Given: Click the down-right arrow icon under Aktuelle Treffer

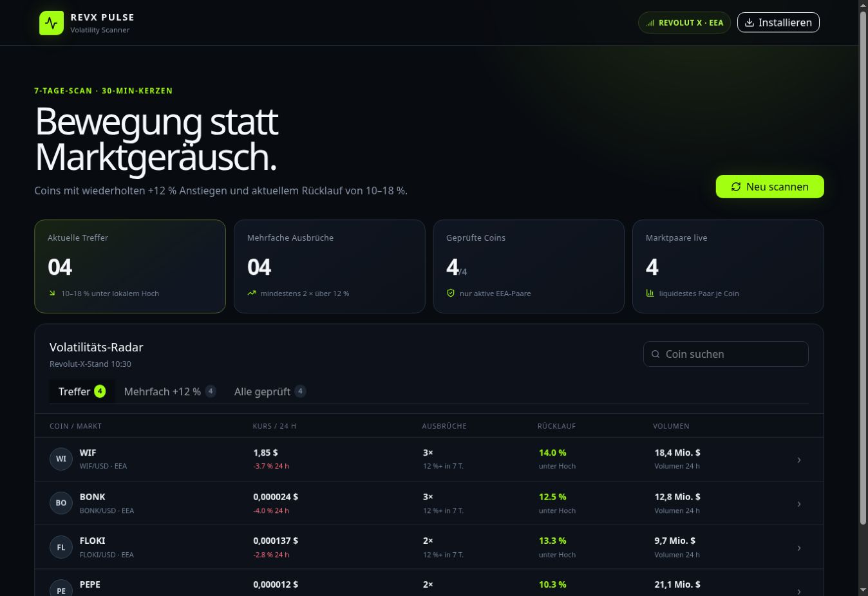Looking at the screenshot, I should 52,293.
